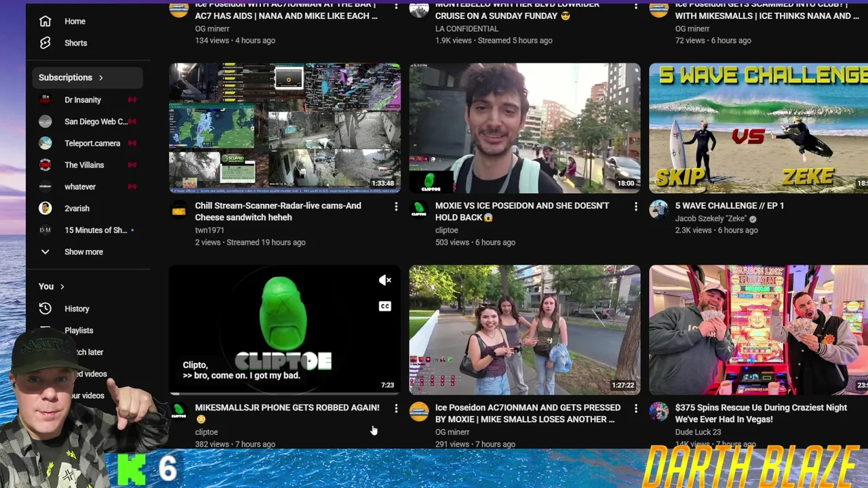Image resolution: width=868 pixels, height=488 pixels.
Task: Open the Home icon in sidebar
Action: (45, 21)
